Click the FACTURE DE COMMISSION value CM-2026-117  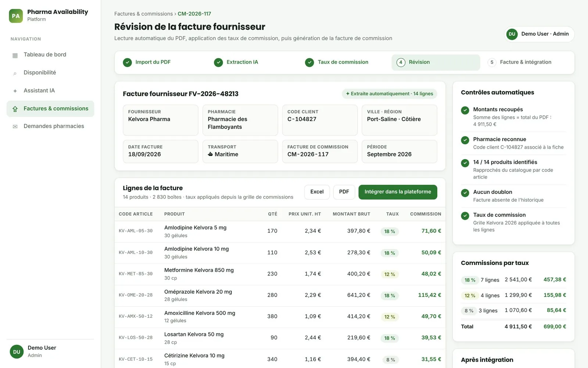[x=308, y=155]
